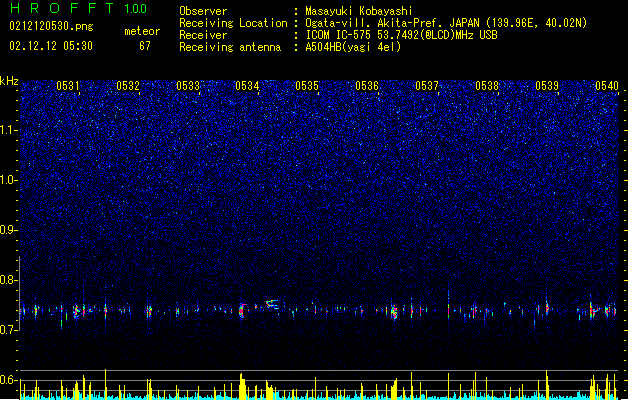The width and height of the screenshot is (629, 400).
Task: Click the 0.8 frequency axis label
Action: point(9,280)
